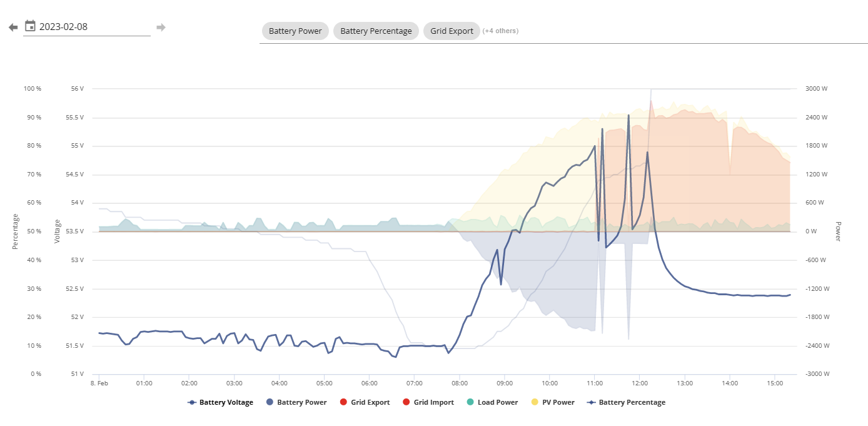The image size is (868, 426).
Task: Select the Battery Power chip
Action: 295,31
